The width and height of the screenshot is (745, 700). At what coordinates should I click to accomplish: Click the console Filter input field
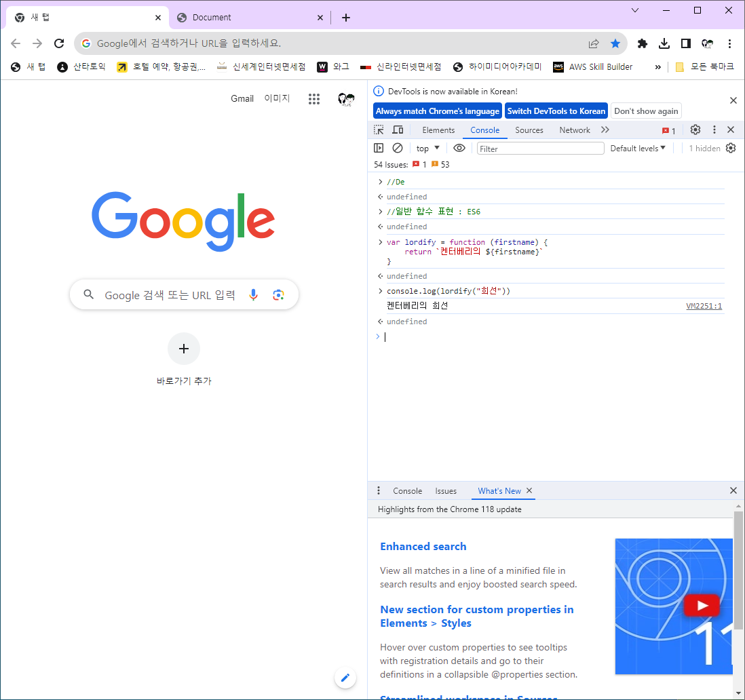540,149
